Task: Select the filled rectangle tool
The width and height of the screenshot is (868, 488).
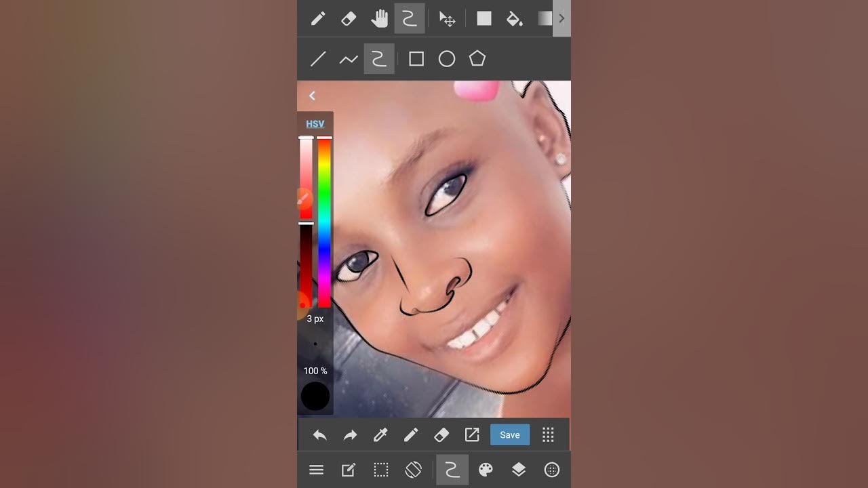Action: (484, 19)
